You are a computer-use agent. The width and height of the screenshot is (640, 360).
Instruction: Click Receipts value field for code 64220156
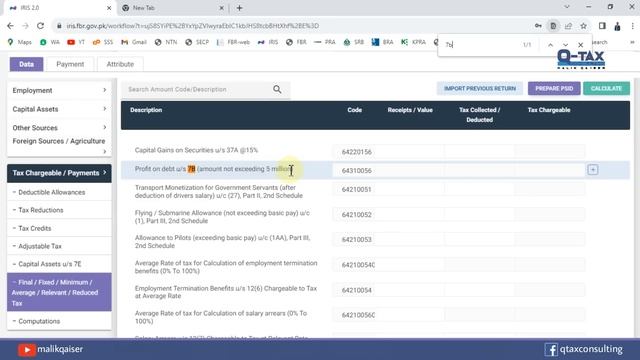(409, 152)
